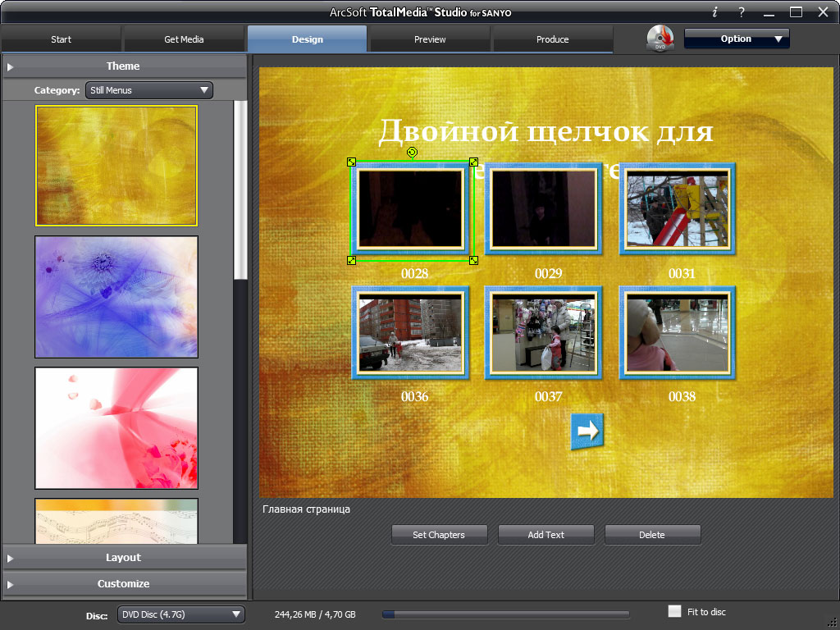840x630 pixels.
Task: Switch to the Preview tab
Action: [x=430, y=39]
